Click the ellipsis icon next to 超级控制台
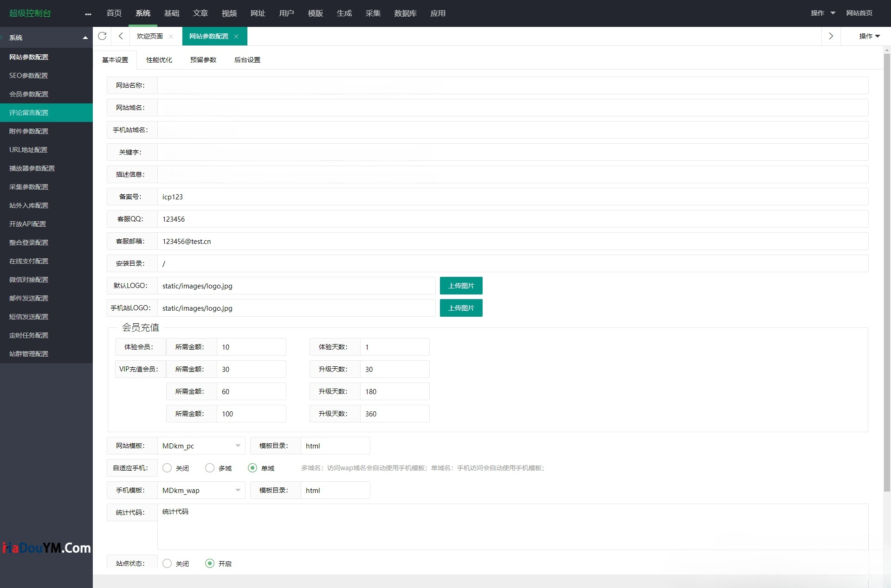This screenshot has height=588, width=891. (x=88, y=13)
